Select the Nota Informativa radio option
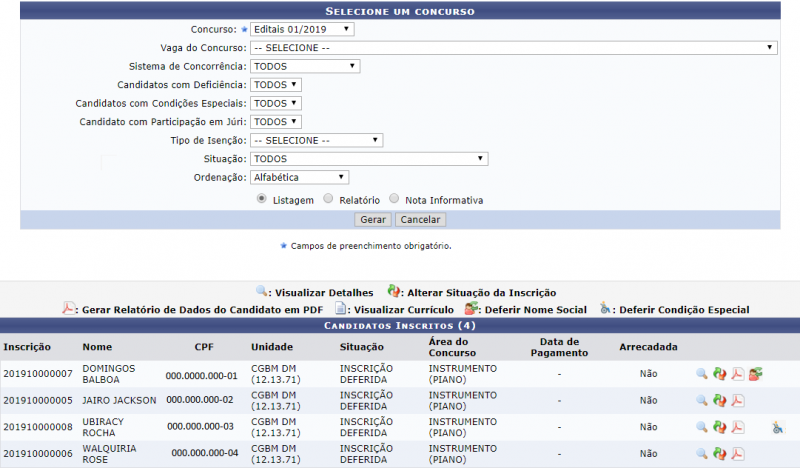800x468 pixels. 394,199
